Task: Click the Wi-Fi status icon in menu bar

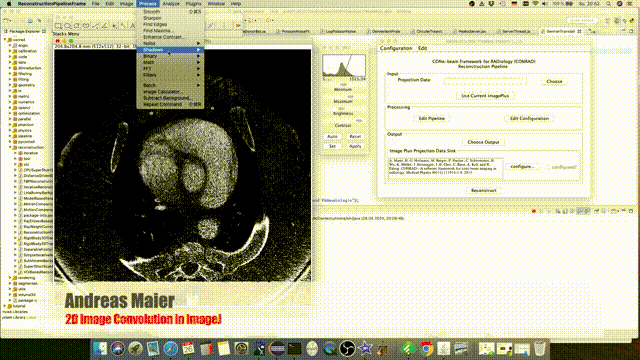Action: [x=535, y=4]
